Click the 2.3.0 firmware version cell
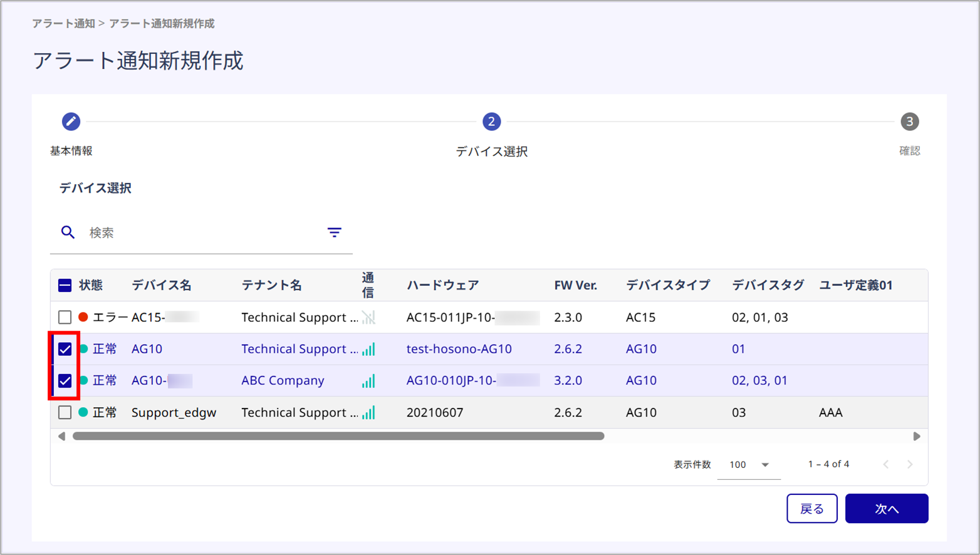The width and height of the screenshot is (980, 555). [568, 318]
